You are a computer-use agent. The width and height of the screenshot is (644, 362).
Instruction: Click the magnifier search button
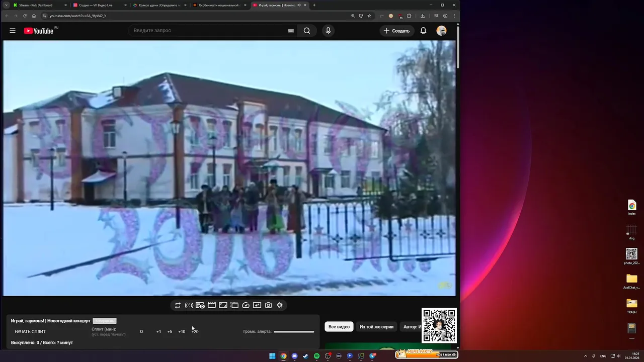click(307, 31)
